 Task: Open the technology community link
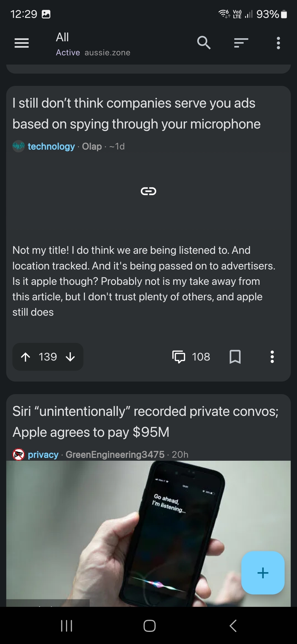(x=51, y=146)
